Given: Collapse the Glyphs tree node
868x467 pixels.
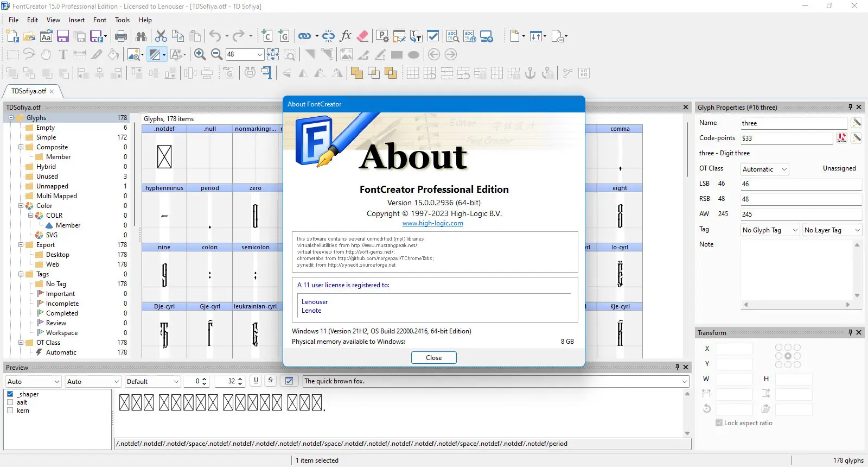Looking at the screenshot, I should (x=11, y=118).
